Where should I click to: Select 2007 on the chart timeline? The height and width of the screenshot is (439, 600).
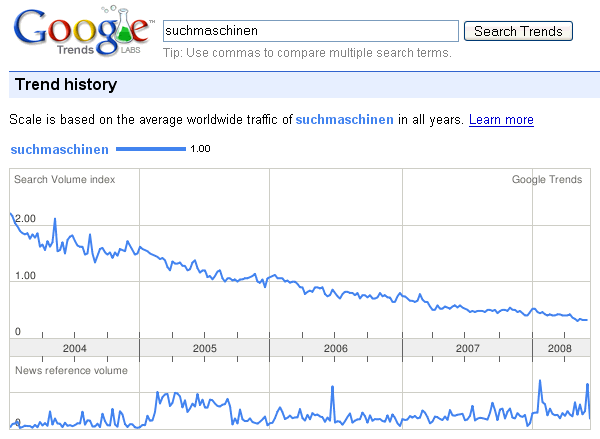[x=467, y=348]
